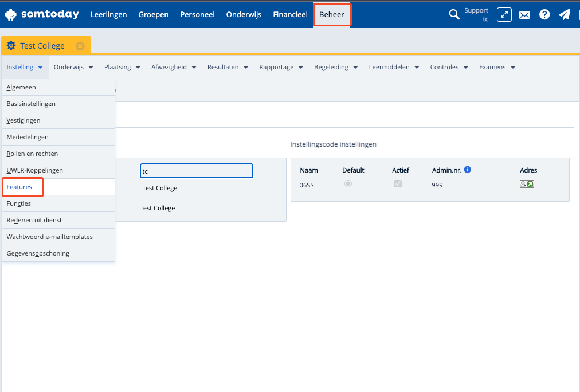Open the Beheer top navigation item
580x392 pixels.
(x=332, y=15)
